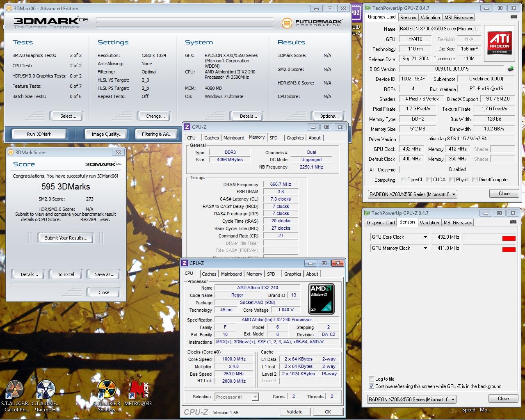Open MSI Giveaway tab in top GPU-Z
525x420 pixels.
pos(459,17)
